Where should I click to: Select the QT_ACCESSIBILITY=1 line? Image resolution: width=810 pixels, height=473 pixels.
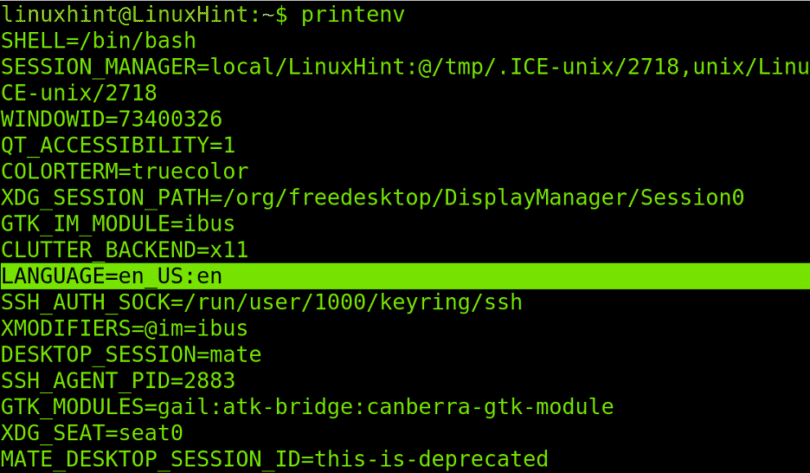point(118,146)
